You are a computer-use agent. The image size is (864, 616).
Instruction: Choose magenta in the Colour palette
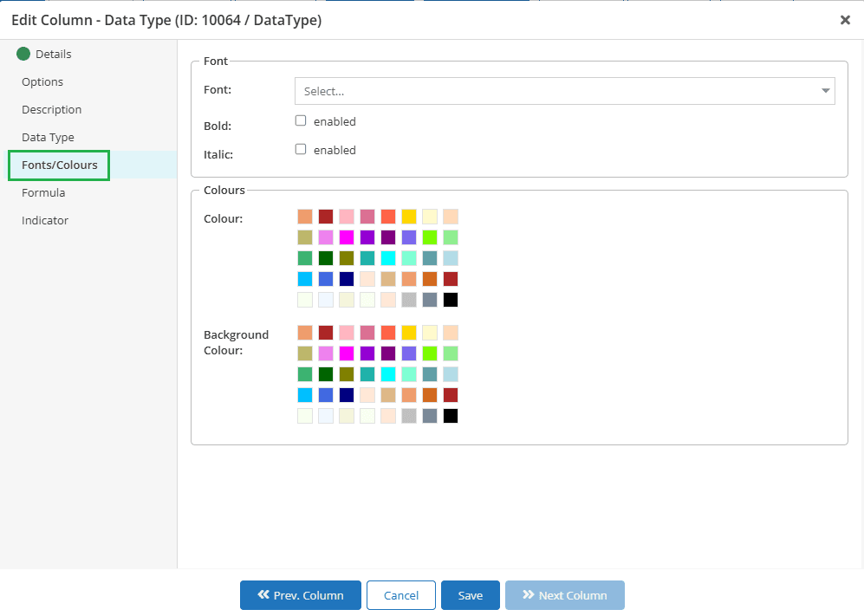coord(347,237)
